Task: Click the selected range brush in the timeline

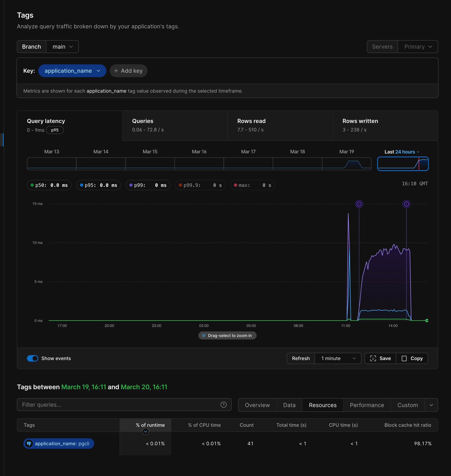Action: pos(403,164)
